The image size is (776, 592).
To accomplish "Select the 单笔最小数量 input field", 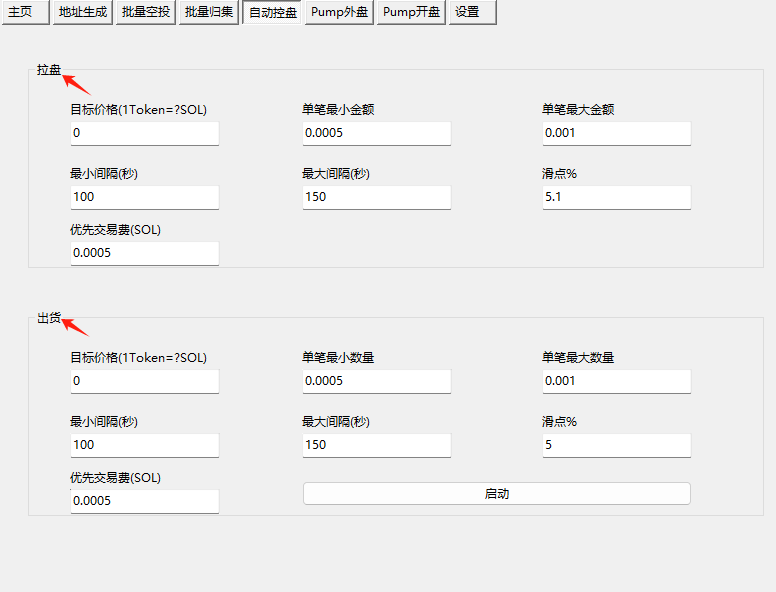I will point(377,381).
